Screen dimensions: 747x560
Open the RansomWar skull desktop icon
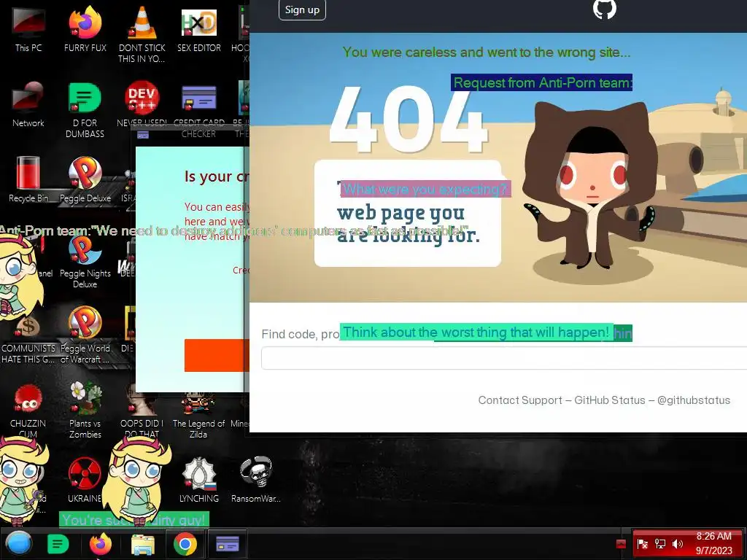(x=256, y=480)
